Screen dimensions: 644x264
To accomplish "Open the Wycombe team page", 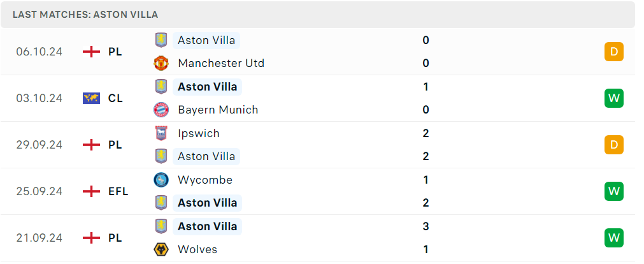I will pos(205,180).
